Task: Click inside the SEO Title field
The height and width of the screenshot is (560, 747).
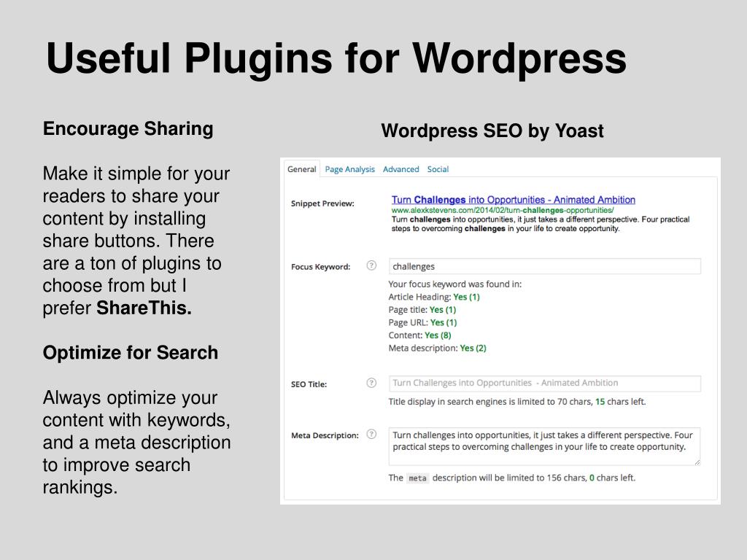Action: coord(544,384)
